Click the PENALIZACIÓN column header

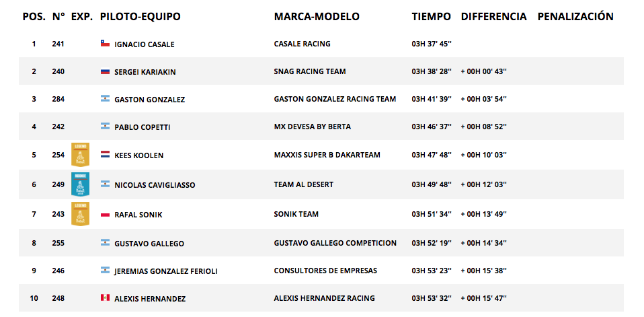[575, 16]
